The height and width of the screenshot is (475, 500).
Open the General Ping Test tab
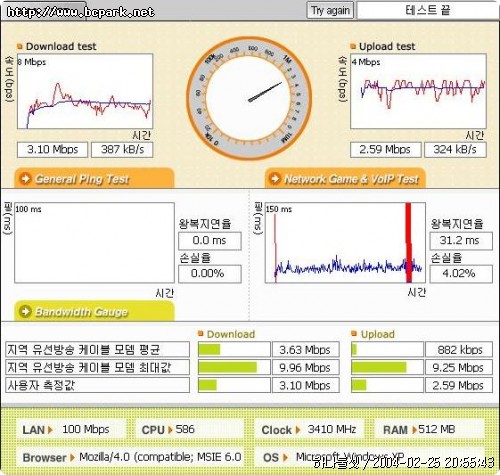point(94,179)
